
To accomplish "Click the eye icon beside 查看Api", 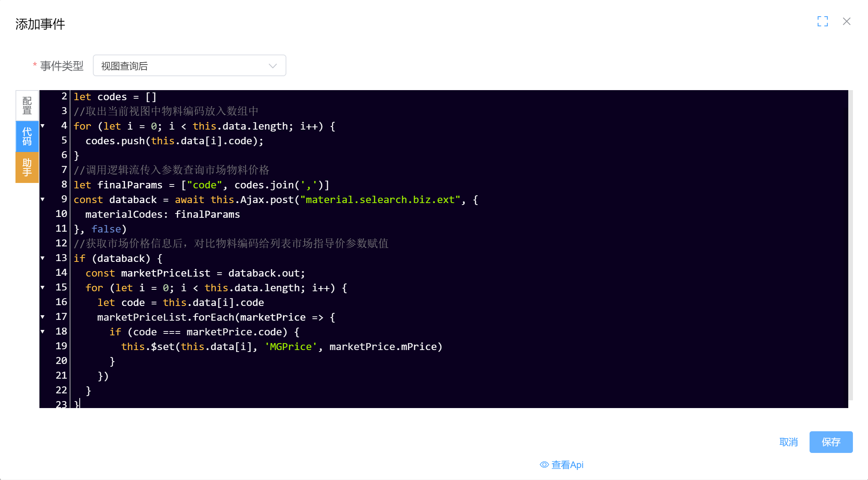I will click(544, 465).
